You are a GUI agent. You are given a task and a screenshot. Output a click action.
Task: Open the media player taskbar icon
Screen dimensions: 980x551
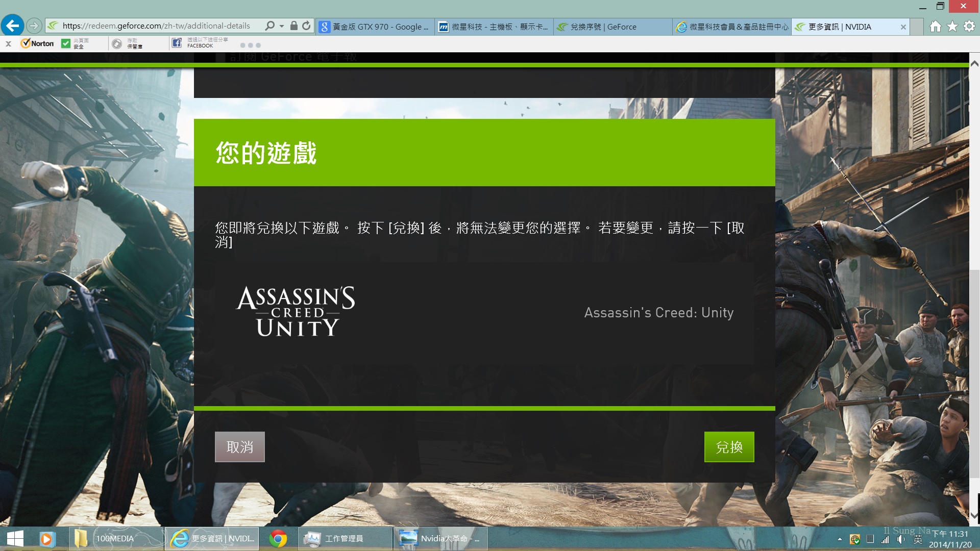coord(46,539)
